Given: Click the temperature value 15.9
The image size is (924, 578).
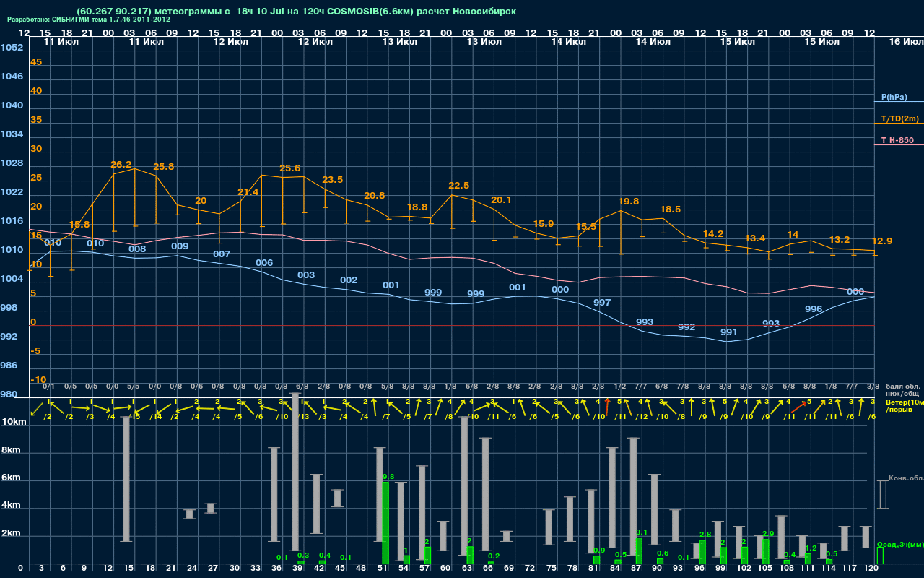Looking at the screenshot, I should click(544, 223).
